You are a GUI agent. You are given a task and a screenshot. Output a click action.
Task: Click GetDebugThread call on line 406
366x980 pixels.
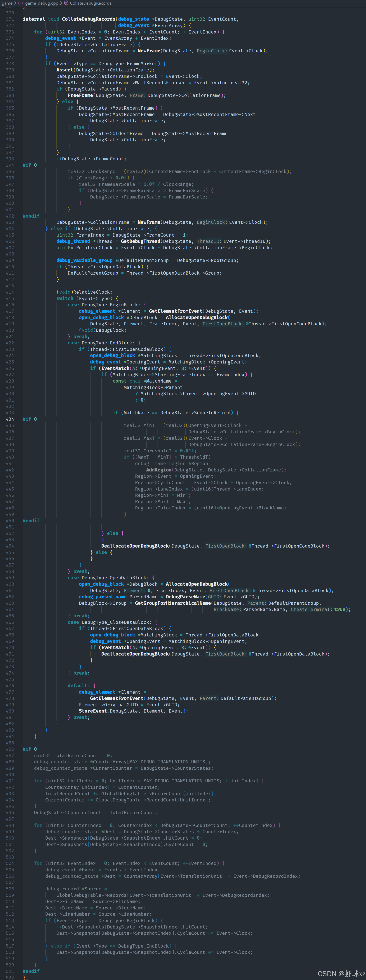click(140, 241)
